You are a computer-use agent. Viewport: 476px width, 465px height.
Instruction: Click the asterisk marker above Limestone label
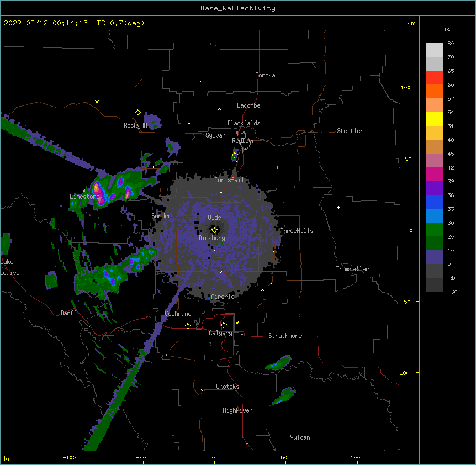(x=84, y=191)
